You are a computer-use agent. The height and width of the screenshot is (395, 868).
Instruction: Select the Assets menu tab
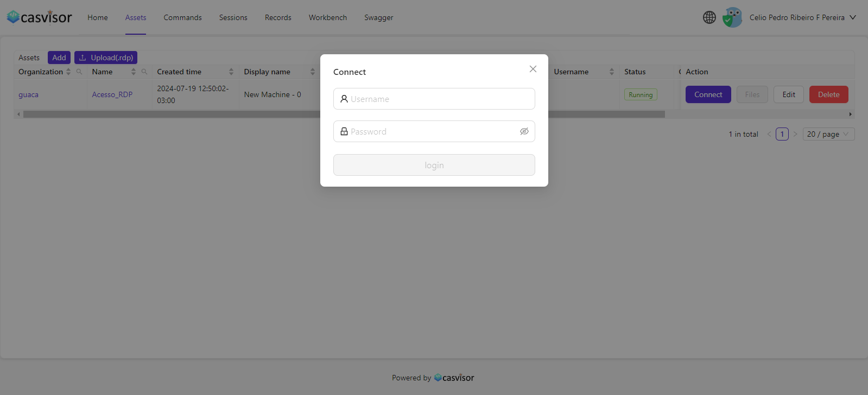pos(136,17)
